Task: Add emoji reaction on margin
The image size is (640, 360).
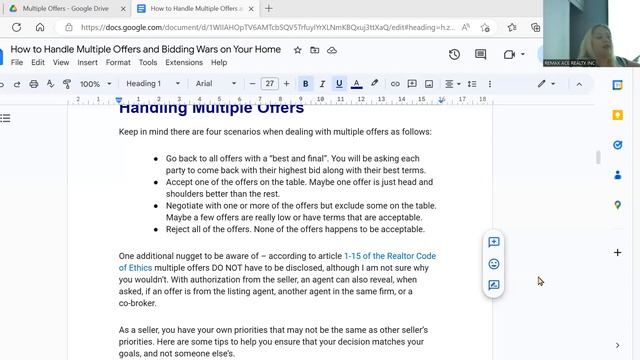Action: [x=494, y=264]
